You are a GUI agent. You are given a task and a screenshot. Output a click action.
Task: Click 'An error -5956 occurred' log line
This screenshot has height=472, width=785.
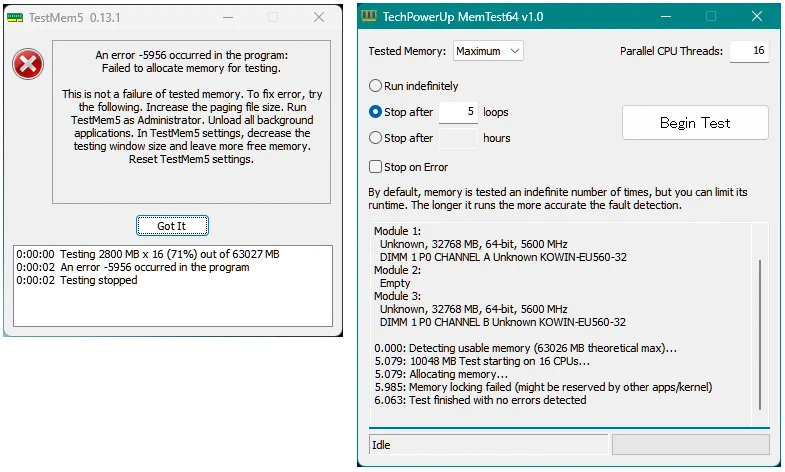(x=133, y=267)
